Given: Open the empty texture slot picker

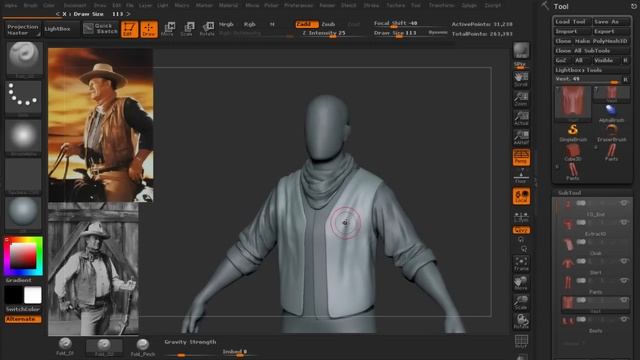Looking at the screenshot, I should [24, 176].
